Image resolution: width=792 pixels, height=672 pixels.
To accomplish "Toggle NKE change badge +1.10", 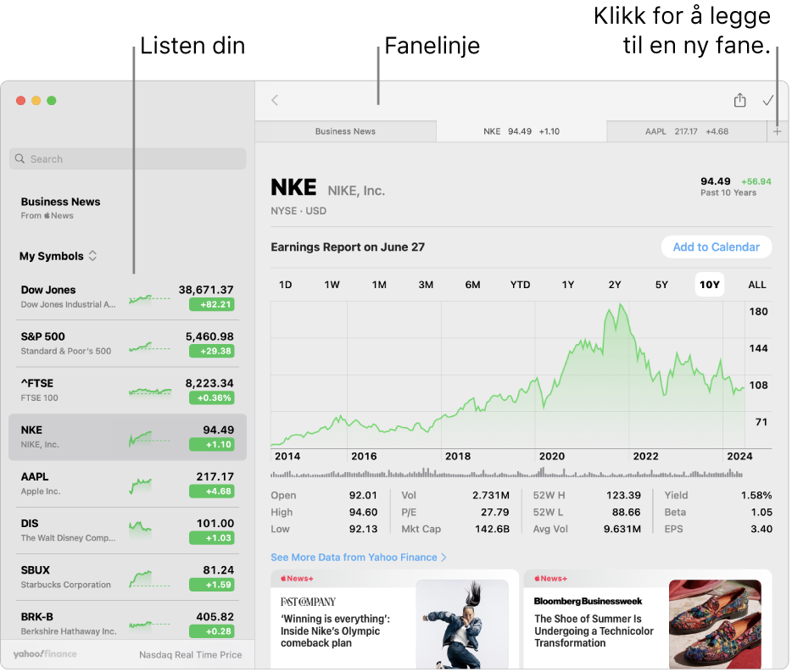I will point(212,444).
